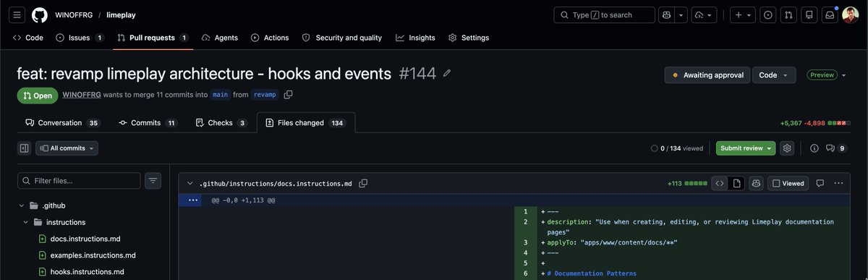Image resolution: width=868 pixels, height=280 pixels.
Task: Switch to Checks tab
Action: [x=222, y=123]
